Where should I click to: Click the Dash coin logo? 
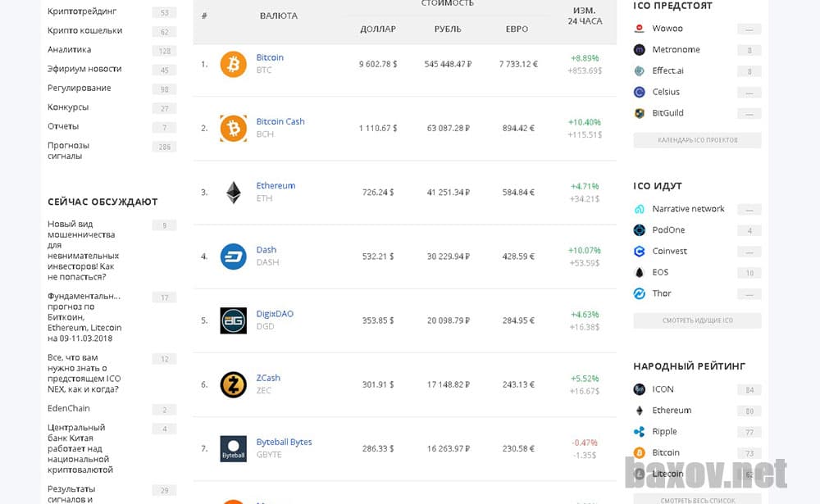click(233, 256)
